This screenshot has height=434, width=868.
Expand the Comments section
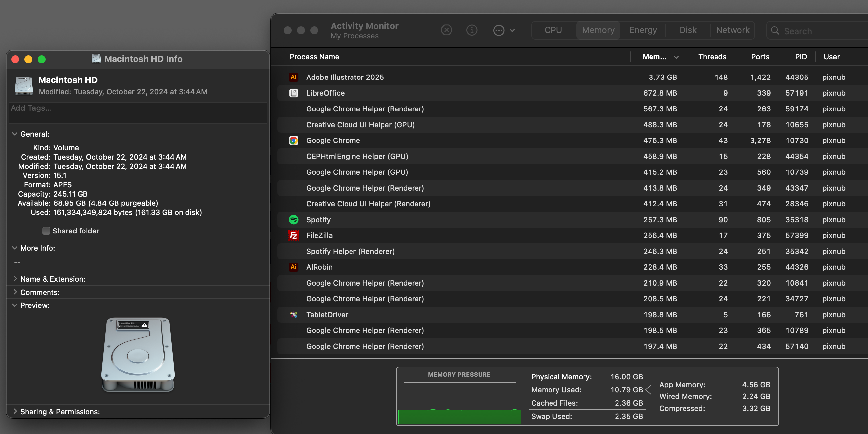click(x=15, y=292)
